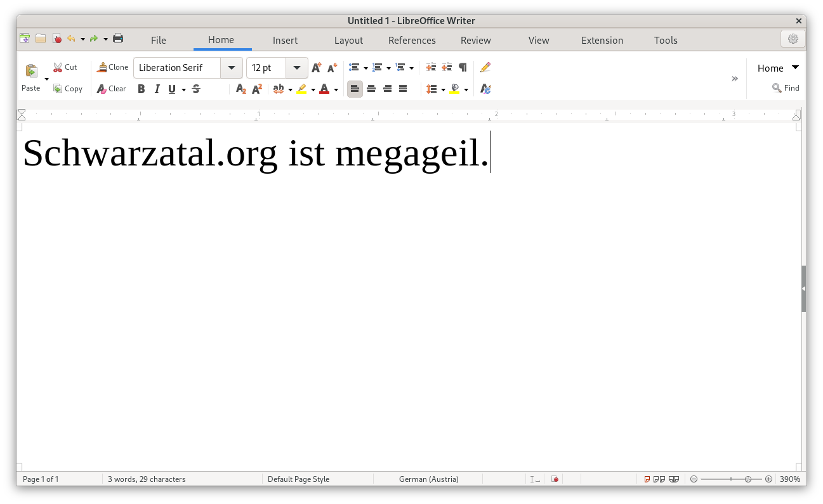Click the Print icon in quick toolbar
Screen dimensions: 823x504
click(118, 39)
